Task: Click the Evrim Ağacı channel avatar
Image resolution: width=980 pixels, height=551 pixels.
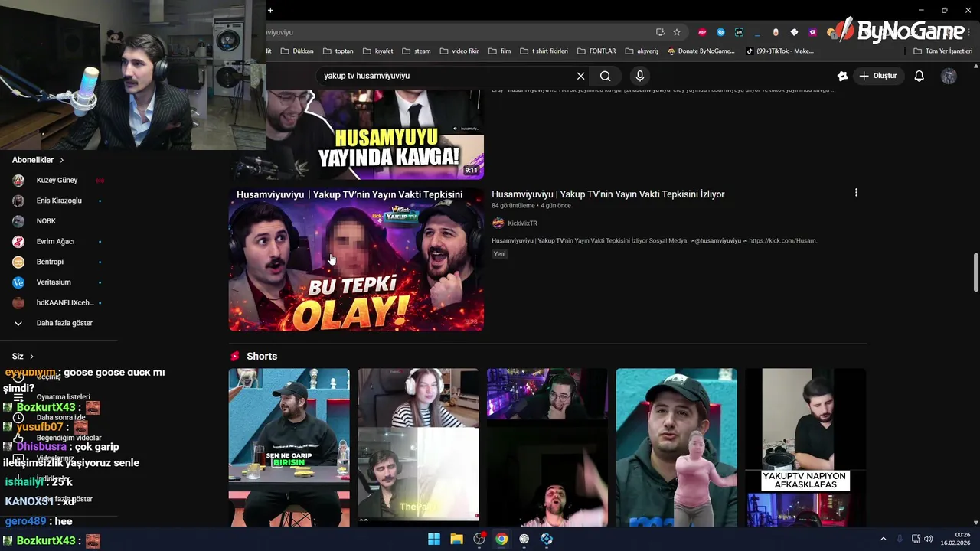Action: 18,241
